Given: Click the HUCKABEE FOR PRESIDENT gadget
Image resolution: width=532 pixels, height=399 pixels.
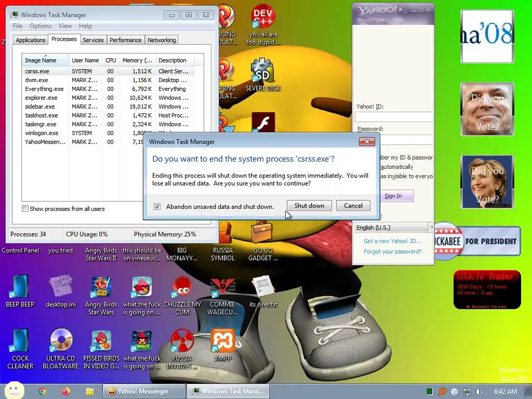Looking at the screenshot, I should pos(477,241).
